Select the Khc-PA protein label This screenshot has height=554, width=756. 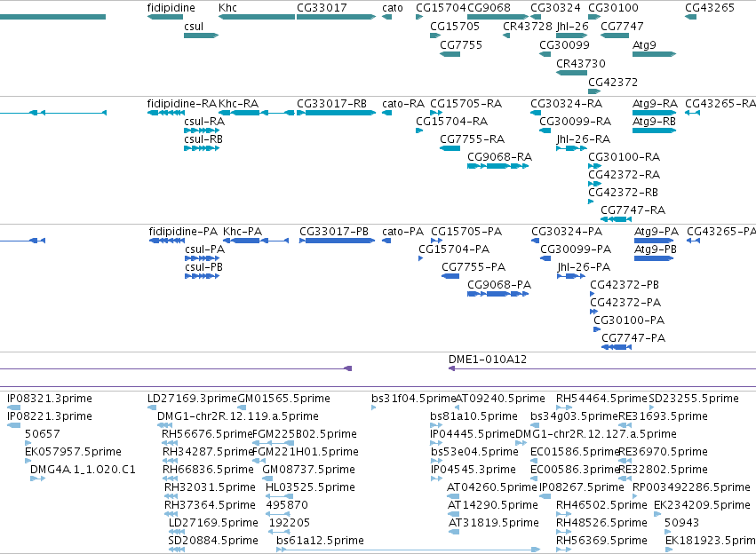243,232
